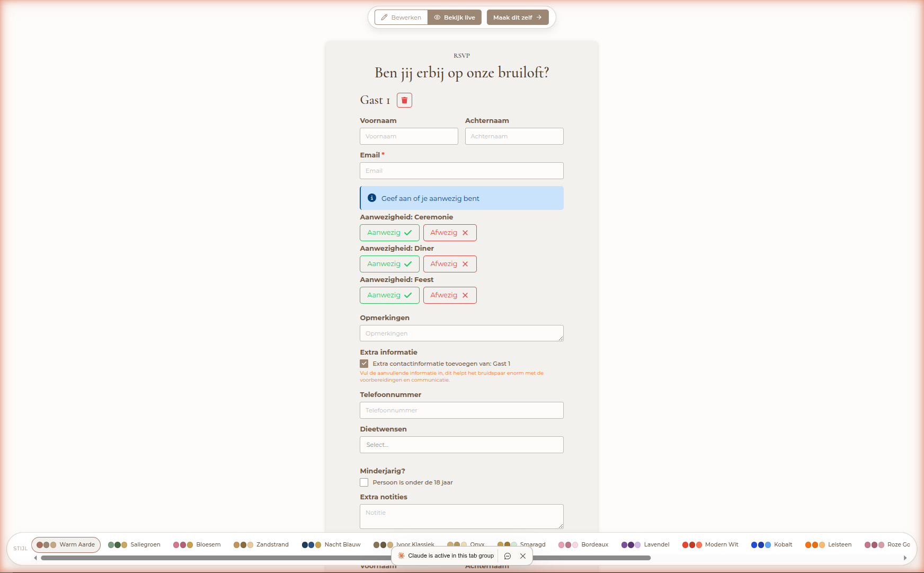Image resolution: width=924 pixels, height=573 pixels.
Task: Select Aanwezig for Ceremonie
Action: pyautogui.click(x=389, y=233)
